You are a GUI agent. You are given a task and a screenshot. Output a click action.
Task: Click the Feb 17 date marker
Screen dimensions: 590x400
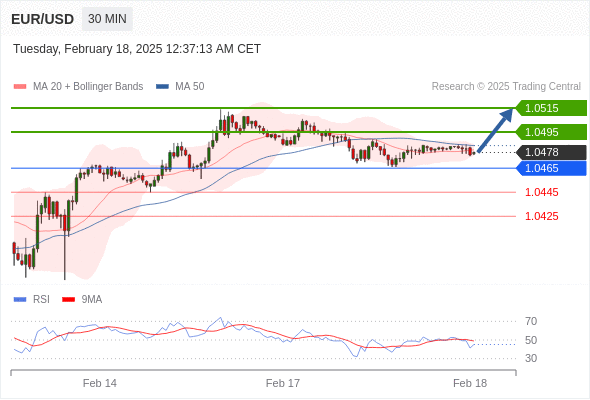pyautogui.click(x=283, y=383)
